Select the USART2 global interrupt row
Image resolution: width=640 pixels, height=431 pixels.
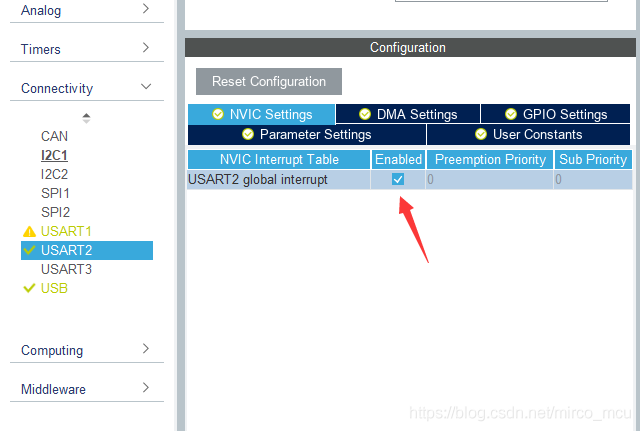click(410, 180)
